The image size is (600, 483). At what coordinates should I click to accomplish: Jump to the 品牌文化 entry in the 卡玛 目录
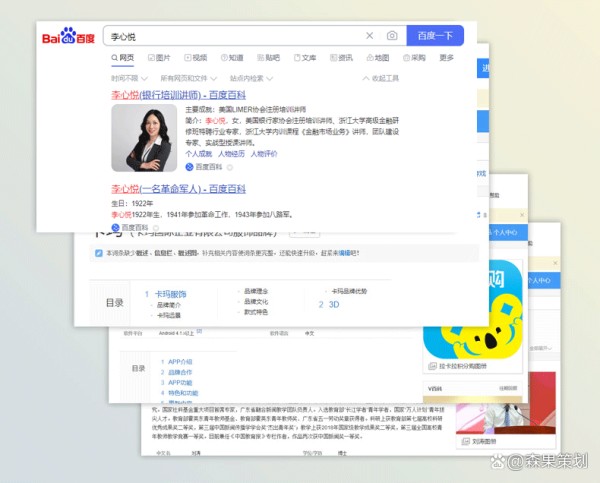[x=256, y=302]
